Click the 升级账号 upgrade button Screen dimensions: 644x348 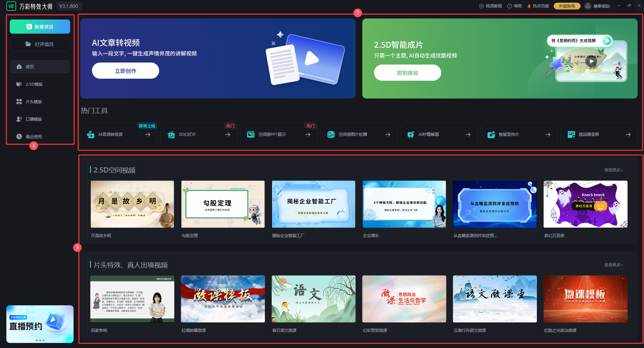tap(567, 6)
